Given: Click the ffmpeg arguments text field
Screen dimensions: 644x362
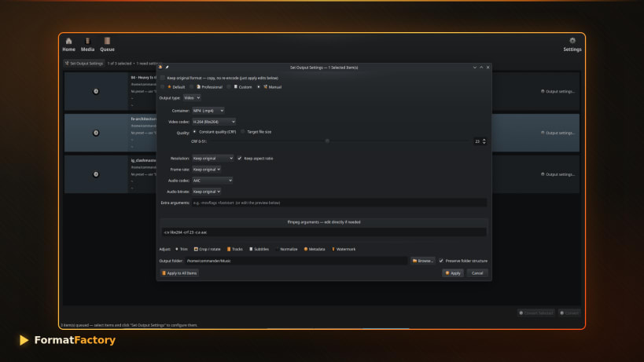Looking at the screenshot, I should [x=324, y=232].
